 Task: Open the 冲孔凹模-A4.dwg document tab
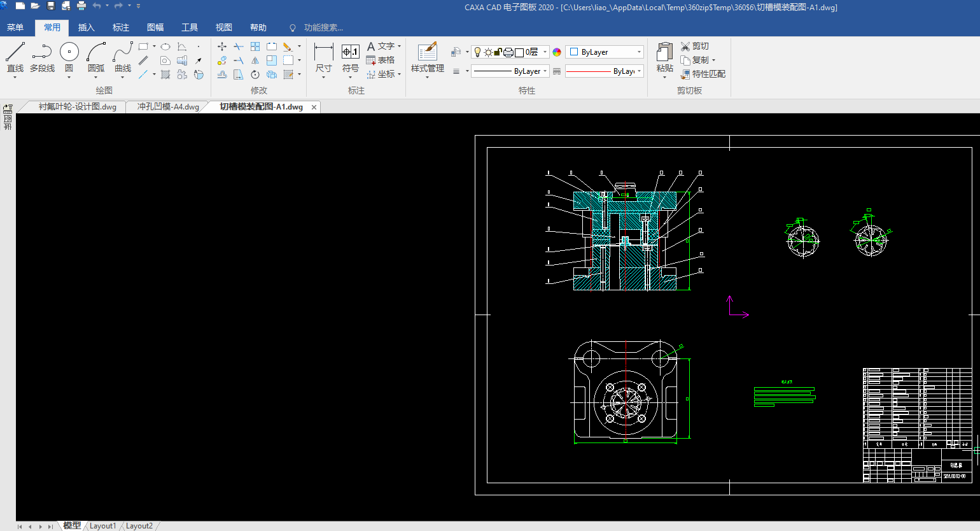click(x=168, y=107)
